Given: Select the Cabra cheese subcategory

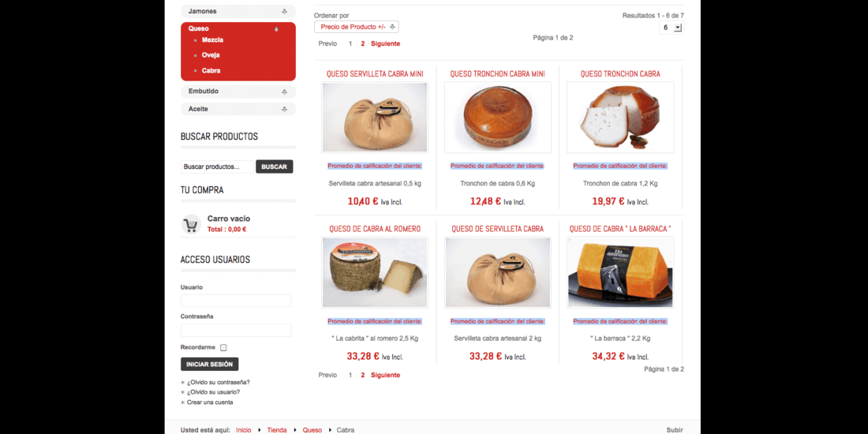Looking at the screenshot, I should [211, 71].
